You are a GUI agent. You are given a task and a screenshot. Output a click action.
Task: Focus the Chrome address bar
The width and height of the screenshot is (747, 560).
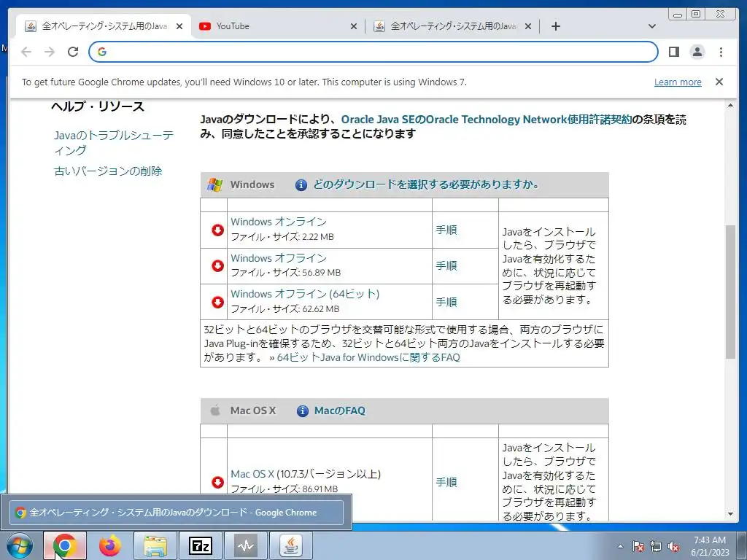click(x=373, y=52)
